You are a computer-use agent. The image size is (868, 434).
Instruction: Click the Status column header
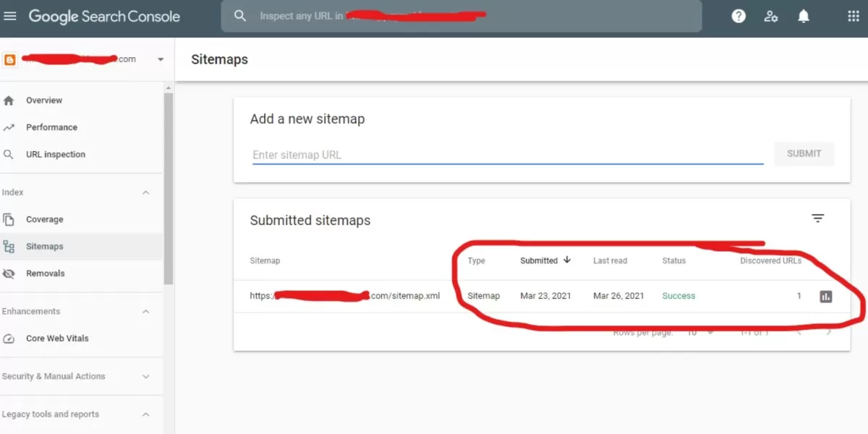[673, 260]
